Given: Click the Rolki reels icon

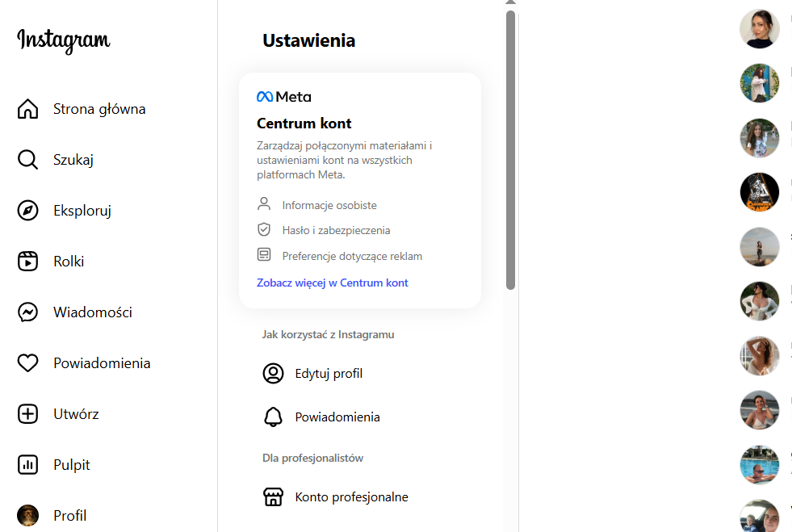Looking at the screenshot, I should point(28,262).
